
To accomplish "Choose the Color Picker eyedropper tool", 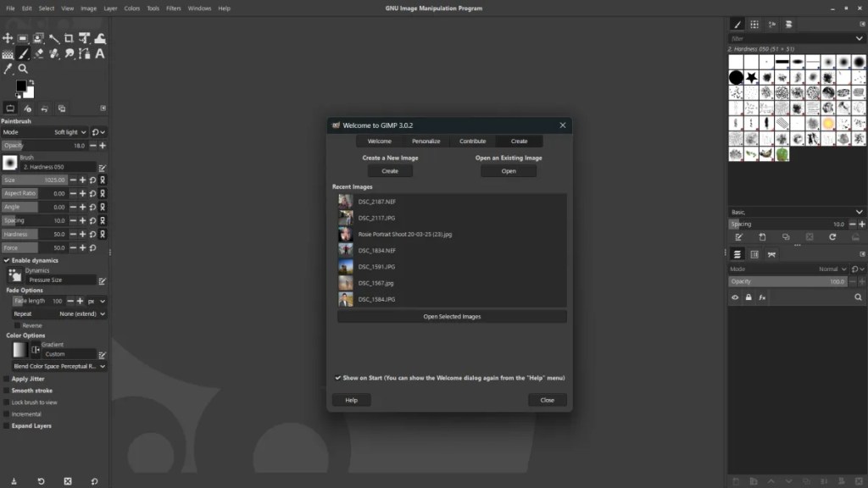I will [x=8, y=69].
